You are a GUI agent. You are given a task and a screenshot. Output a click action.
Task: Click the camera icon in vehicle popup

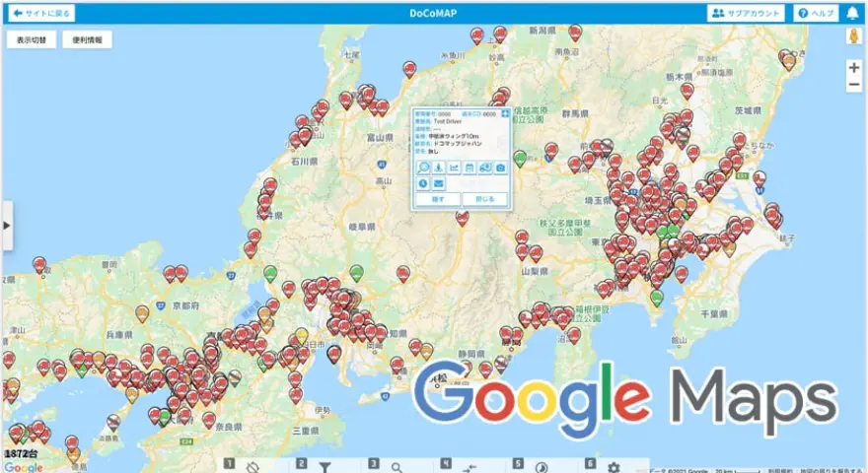pyautogui.click(x=501, y=168)
